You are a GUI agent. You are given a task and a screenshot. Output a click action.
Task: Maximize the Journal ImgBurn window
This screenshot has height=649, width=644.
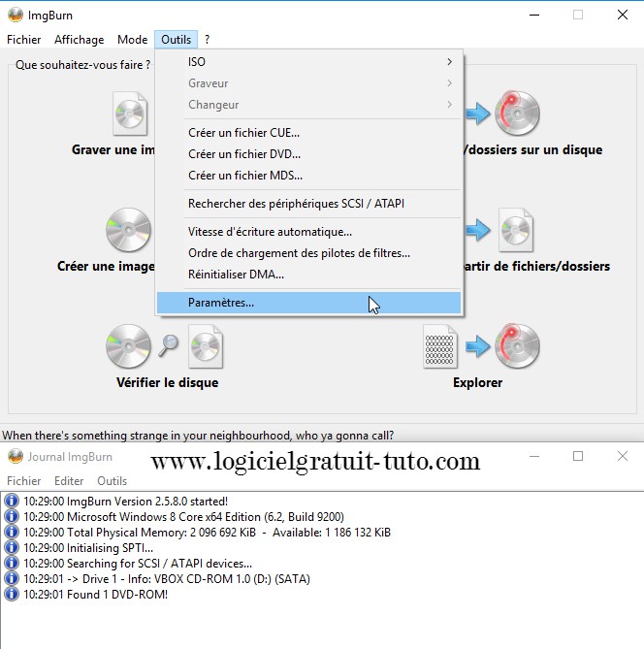pos(578,456)
